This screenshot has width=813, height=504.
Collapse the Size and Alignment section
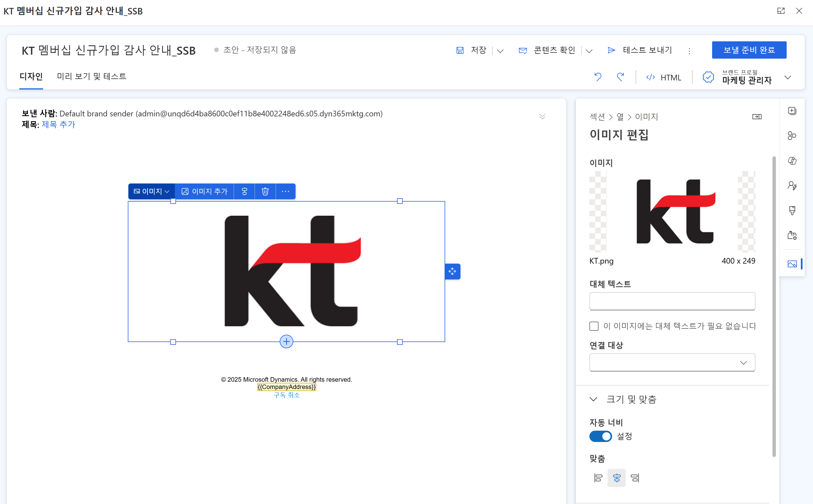pyautogui.click(x=593, y=399)
